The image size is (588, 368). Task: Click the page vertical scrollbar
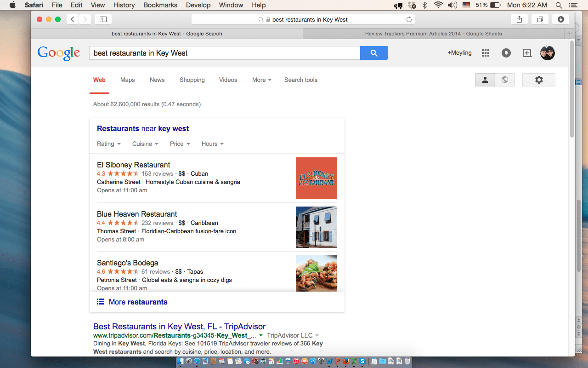point(572,90)
